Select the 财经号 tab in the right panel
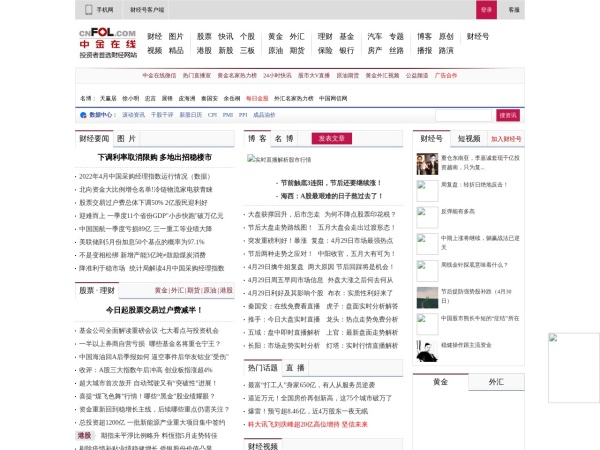Viewport: 600px width, 450px height. click(x=431, y=139)
